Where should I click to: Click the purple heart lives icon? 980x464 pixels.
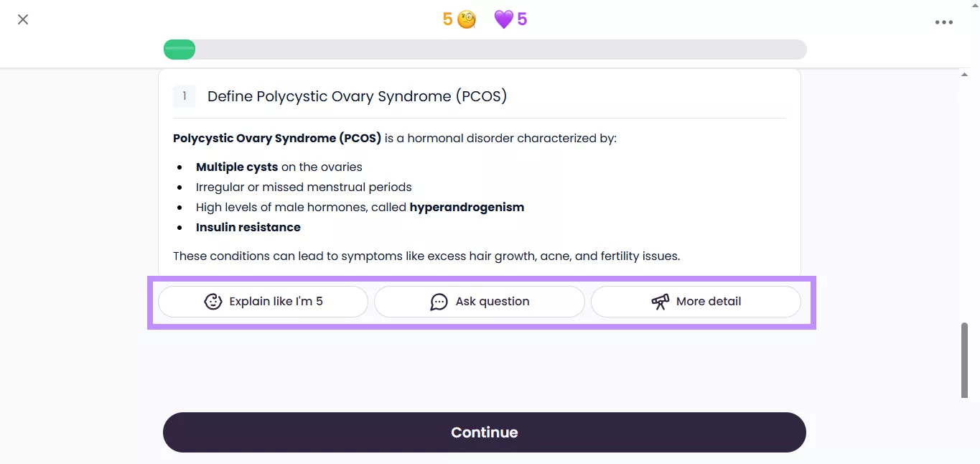pyautogui.click(x=504, y=20)
